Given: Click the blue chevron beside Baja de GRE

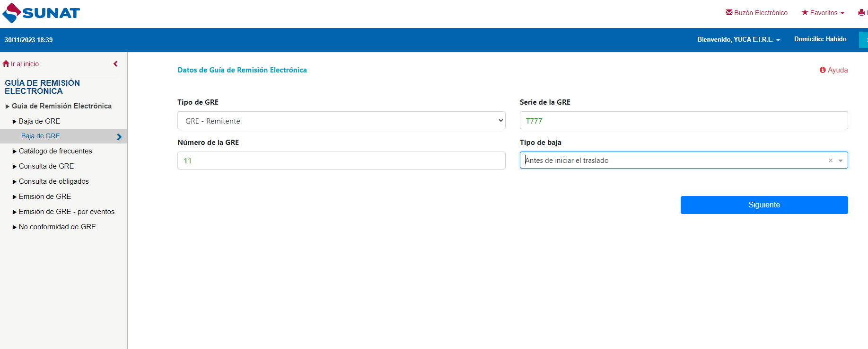Looking at the screenshot, I should click(x=119, y=137).
